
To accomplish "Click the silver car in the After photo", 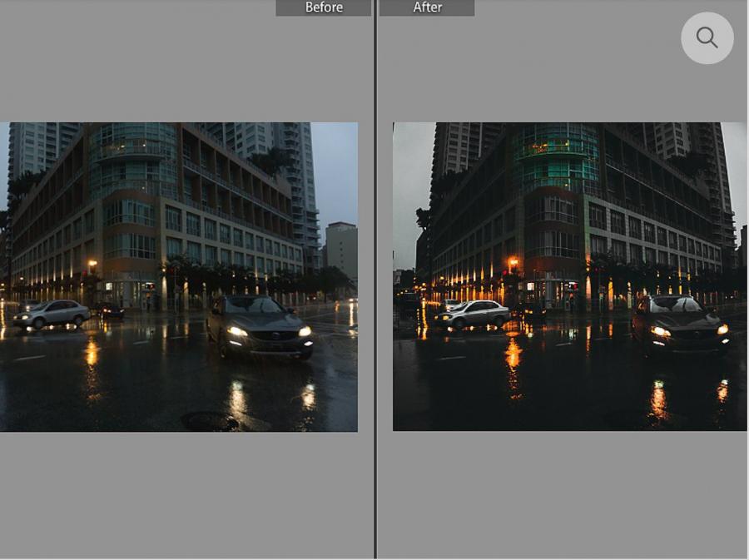I will [473, 314].
